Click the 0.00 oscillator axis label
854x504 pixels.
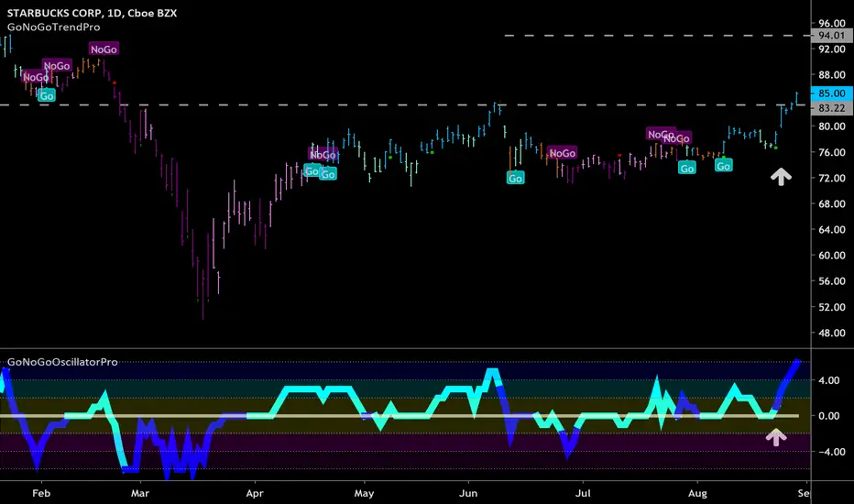tap(828, 416)
